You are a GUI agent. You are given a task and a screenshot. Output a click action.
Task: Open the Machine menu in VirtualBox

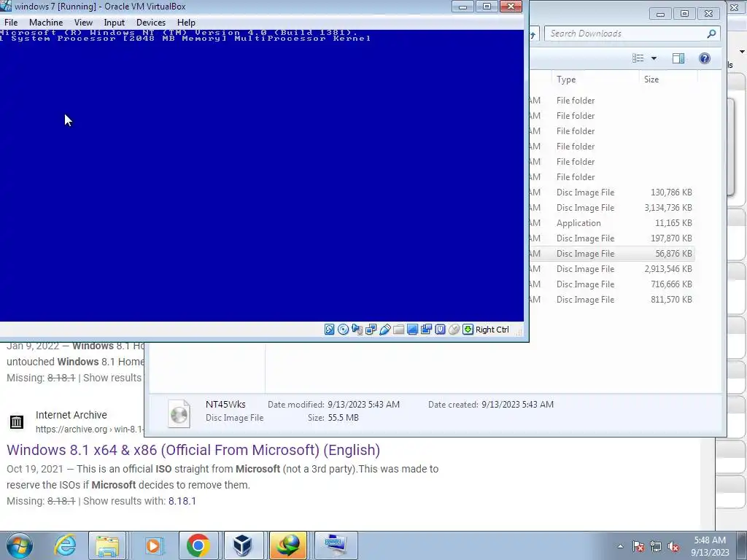coord(46,23)
